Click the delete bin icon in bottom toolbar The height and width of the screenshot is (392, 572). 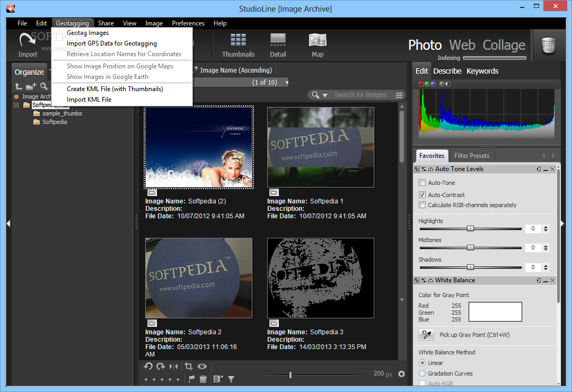click(x=203, y=379)
